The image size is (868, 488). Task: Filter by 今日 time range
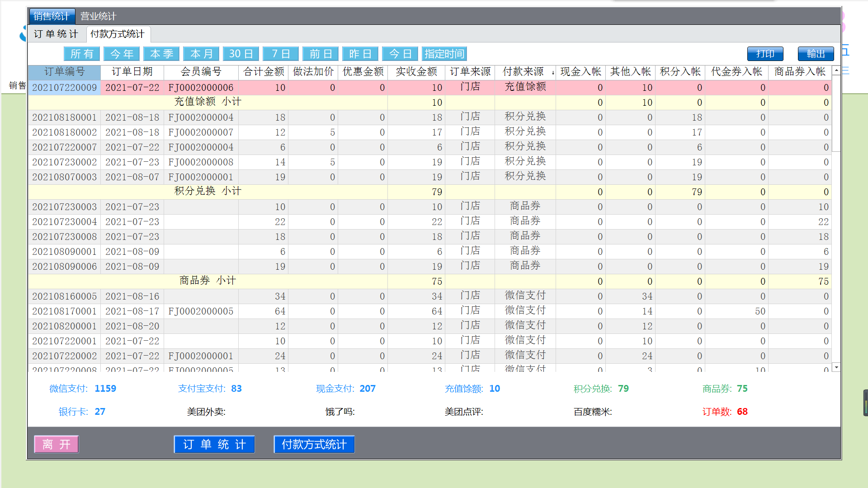[x=400, y=54]
